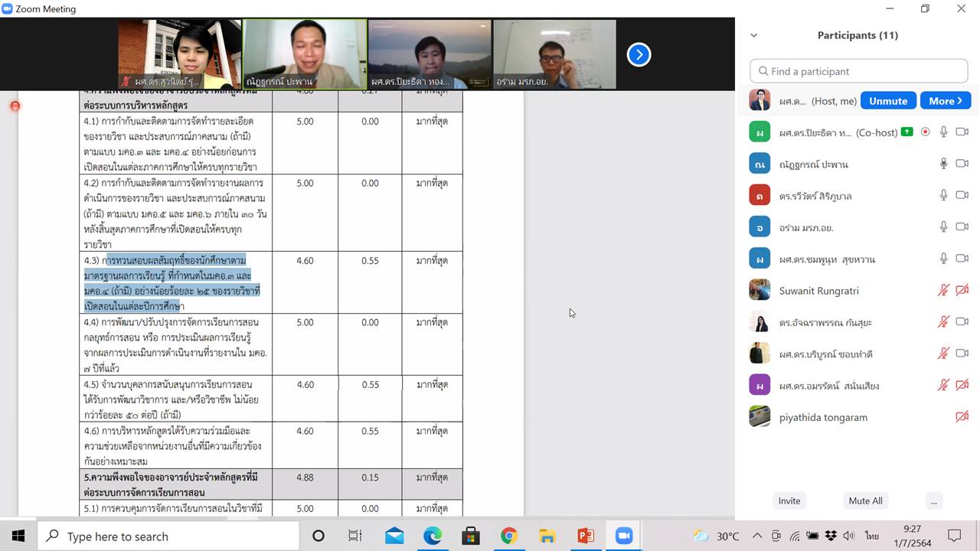Show next video thumbnails with blue arrow
Image resolution: width=980 pixels, height=551 pixels.
tap(639, 54)
